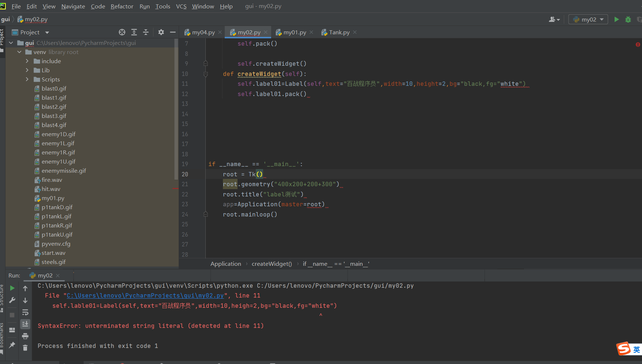Click line number 11 in gutter
642x364 pixels.
point(185,84)
